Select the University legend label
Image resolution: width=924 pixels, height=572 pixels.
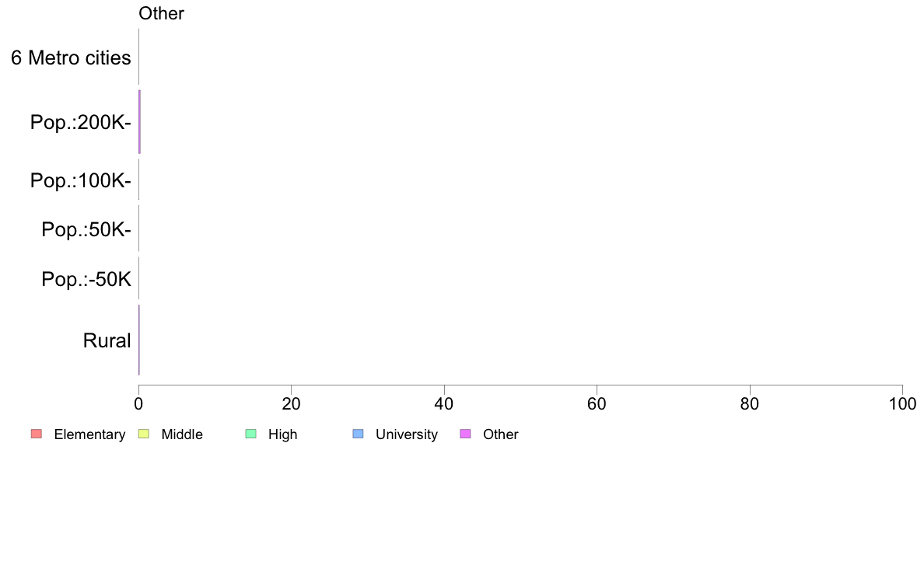pyautogui.click(x=407, y=434)
